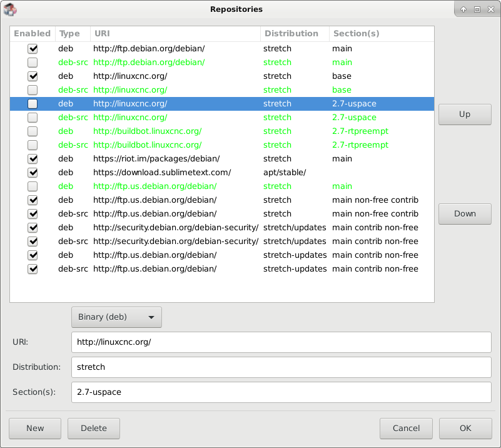
Task: Enable the deb-src linuxcnc.org base checkbox
Action: tap(33, 90)
